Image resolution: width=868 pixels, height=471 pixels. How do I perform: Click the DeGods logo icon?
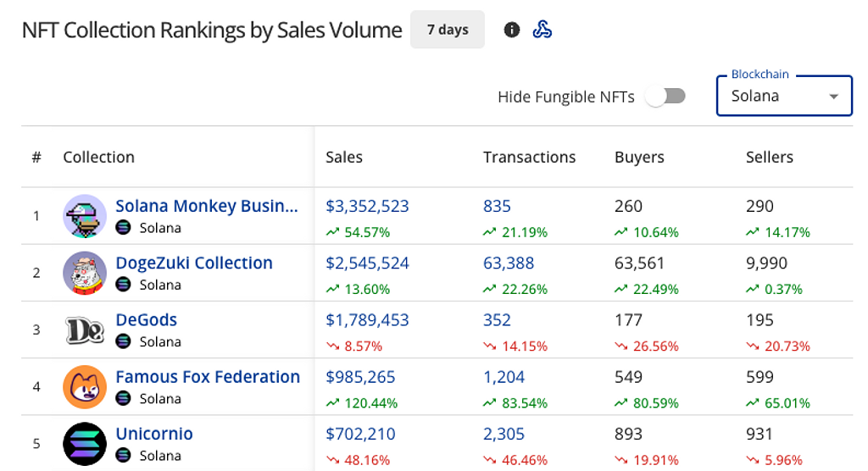(x=85, y=330)
